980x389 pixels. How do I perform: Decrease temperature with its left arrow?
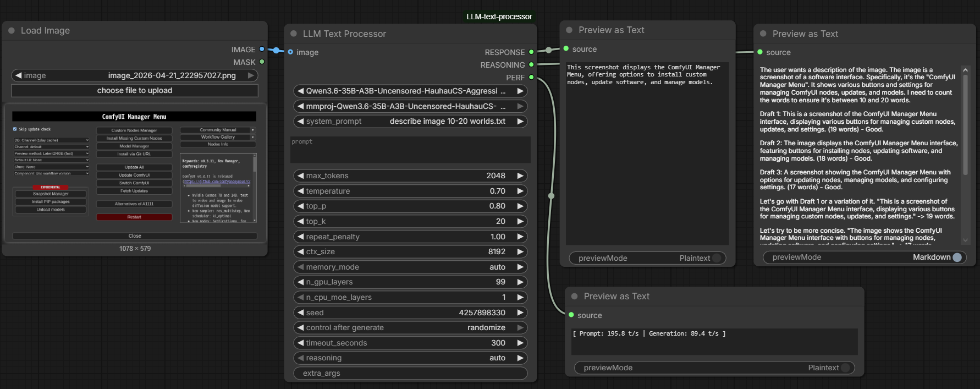[300, 191]
